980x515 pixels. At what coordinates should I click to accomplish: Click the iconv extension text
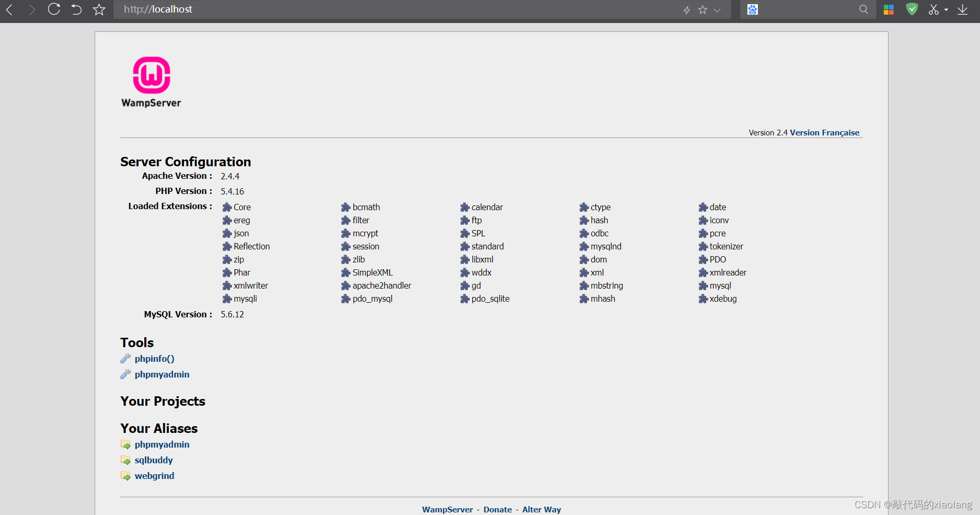click(719, 220)
